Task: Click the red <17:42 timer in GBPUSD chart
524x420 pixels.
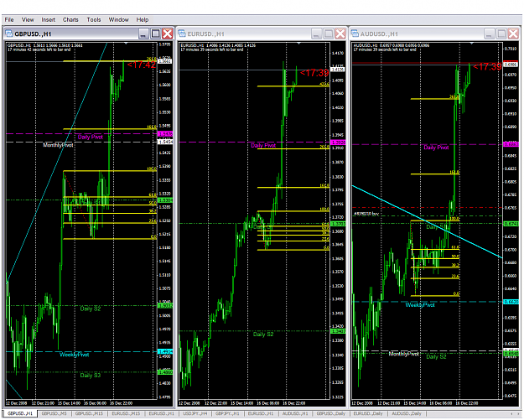Action: (142, 65)
